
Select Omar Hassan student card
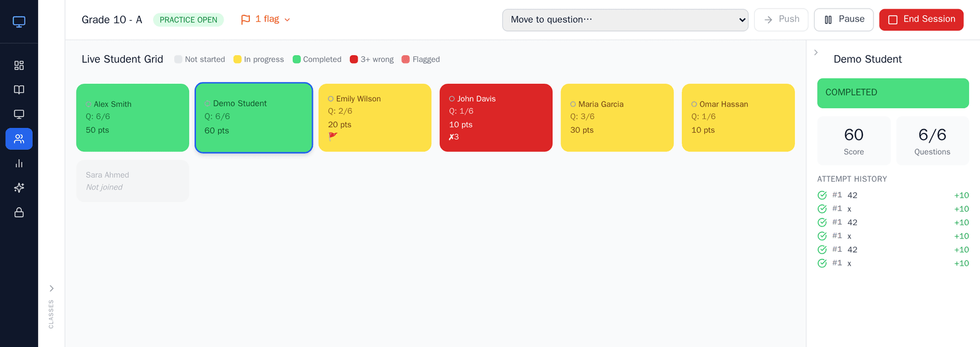point(738,118)
